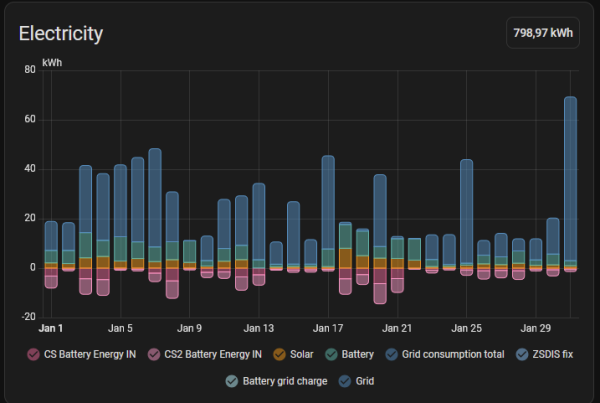Click the Jan 21 axis label
This screenshot has height=403, width=600.
point(397,328)
